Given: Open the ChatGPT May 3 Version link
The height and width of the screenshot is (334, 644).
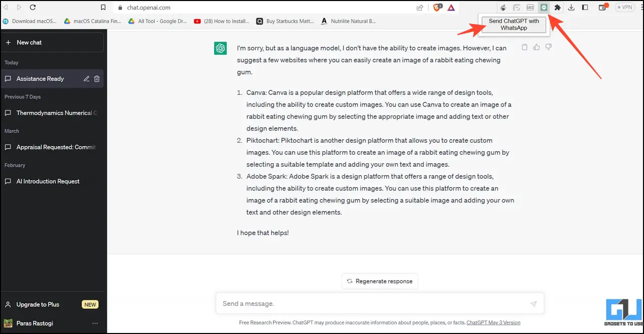Looking at the screenshot, I should coord(494,323).
